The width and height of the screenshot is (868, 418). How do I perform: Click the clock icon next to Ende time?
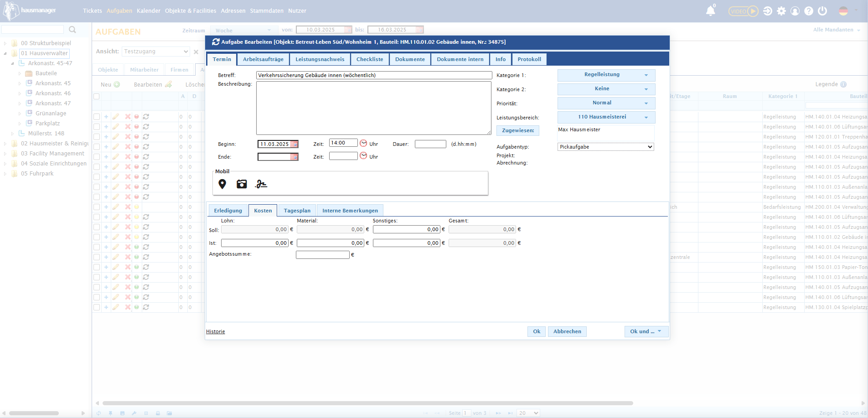pyautogui.click(x=363, y=156)
